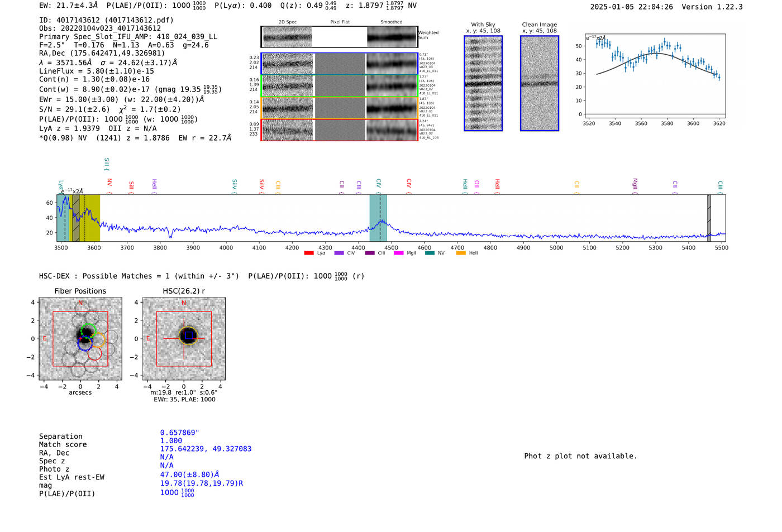Click the blue fiber circle in Fiber Positions
This screenshot has width=782, height=532.
(x=84, y=343)
